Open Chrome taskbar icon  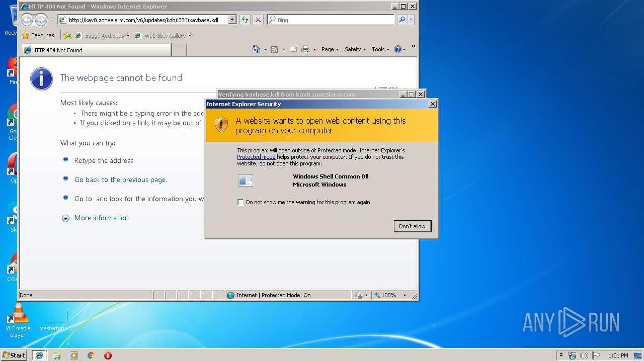tap(91, 355)
